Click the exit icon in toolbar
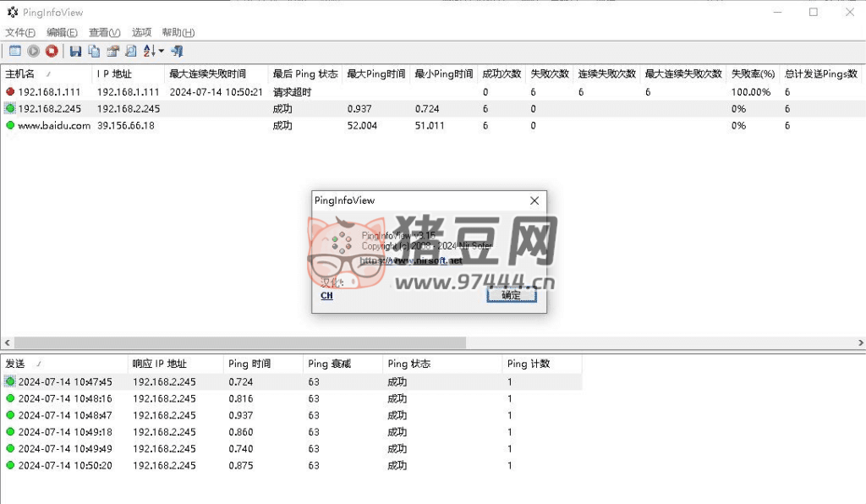Image resolution: width=866 pixels, height=504 pixels. (177, 52)
